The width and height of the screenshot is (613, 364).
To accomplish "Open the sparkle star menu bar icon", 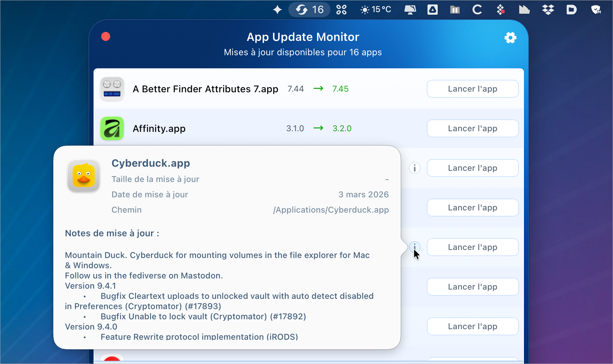I will tap(277, 10).
